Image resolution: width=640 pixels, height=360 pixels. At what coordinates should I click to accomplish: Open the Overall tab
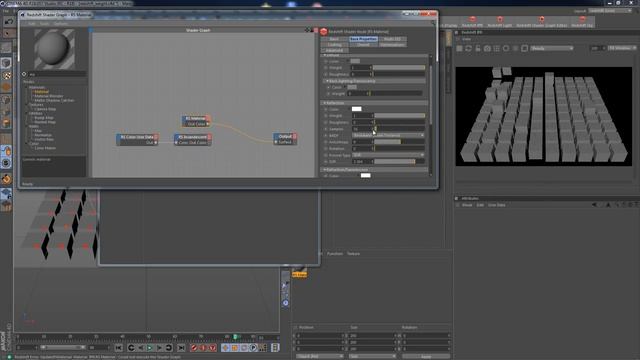pos(363,44)
